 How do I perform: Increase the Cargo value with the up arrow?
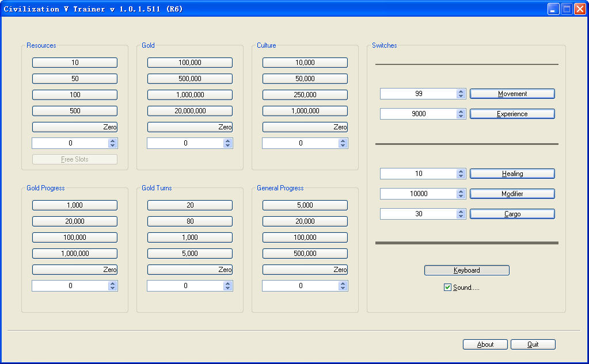461,212
